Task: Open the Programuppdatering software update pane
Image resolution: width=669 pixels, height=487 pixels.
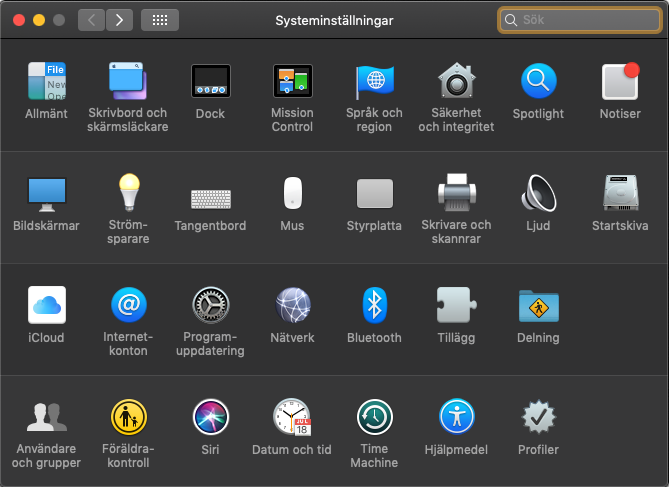Action: tap(210, 305)
